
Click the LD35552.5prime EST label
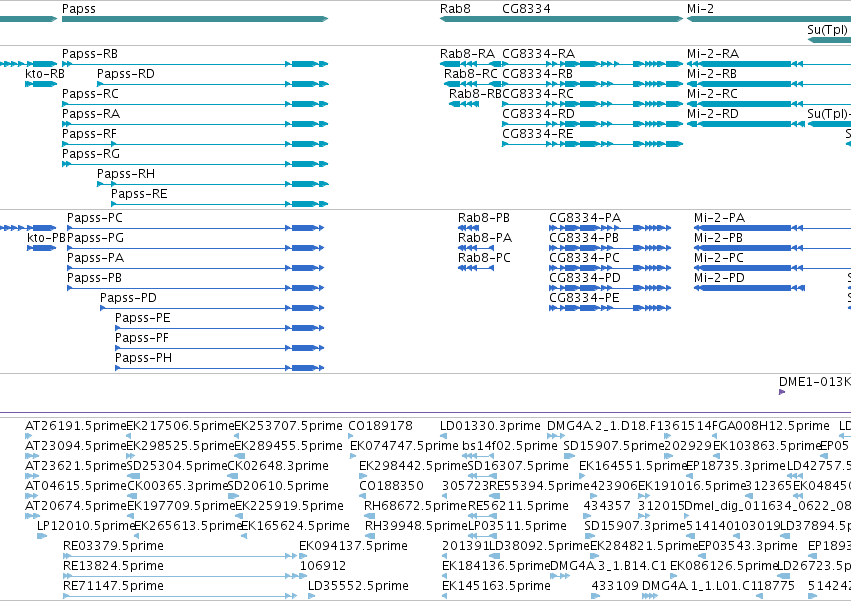point(358,586)
